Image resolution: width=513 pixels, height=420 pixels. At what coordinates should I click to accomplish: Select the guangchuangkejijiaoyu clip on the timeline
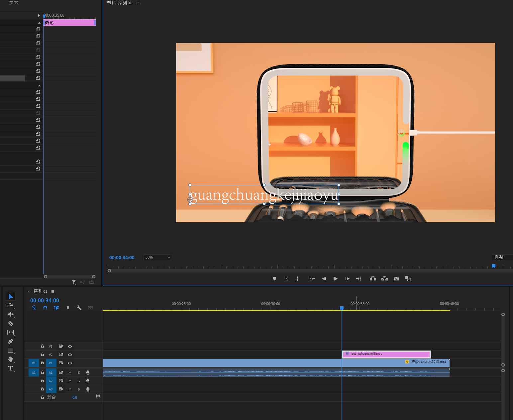(386, 354)
